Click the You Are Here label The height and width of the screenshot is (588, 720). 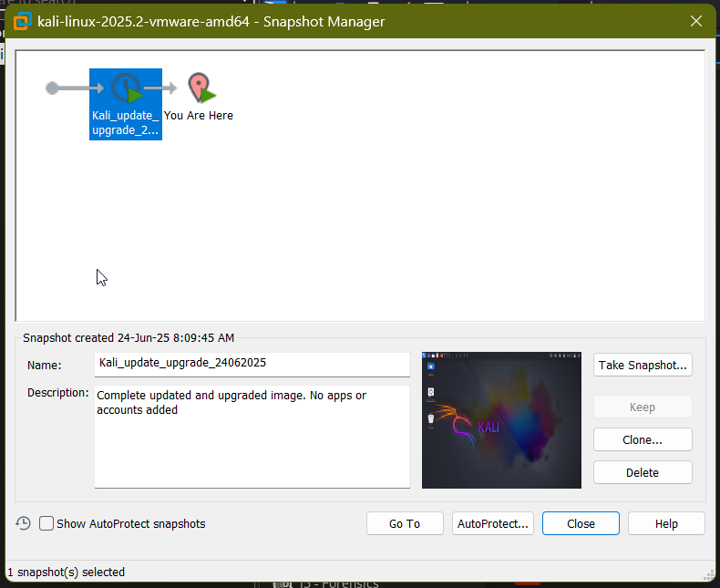click(x=199, y=115)
